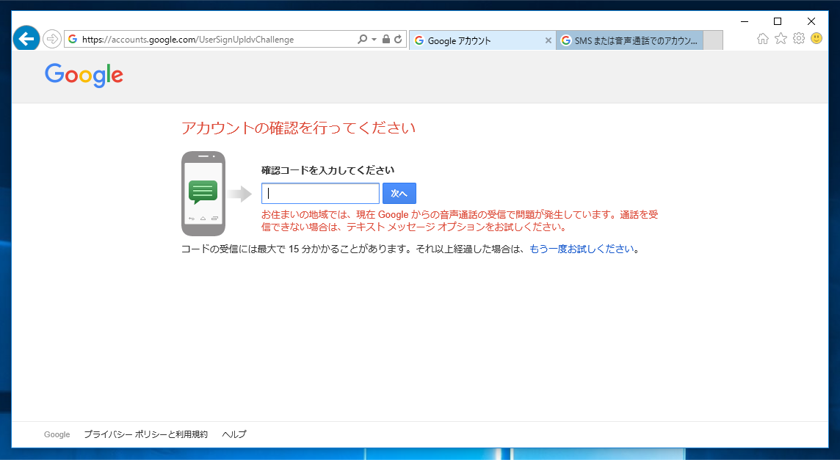This screenshot has width=840, height=460.
Task: Open a new tab with blank tab button
Action: pos(713,41)
